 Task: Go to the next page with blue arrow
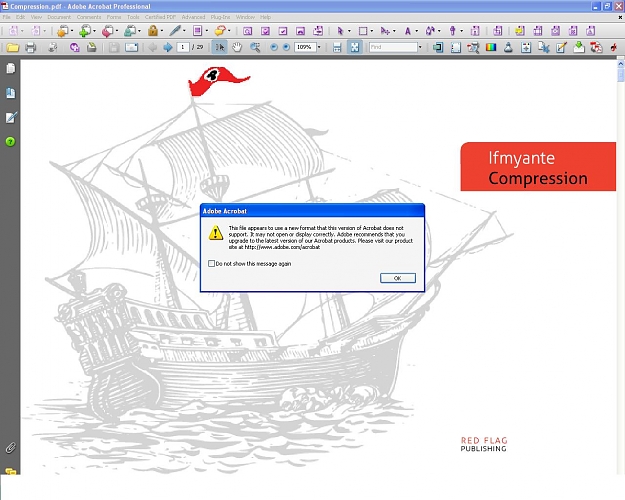click(168, 47)
